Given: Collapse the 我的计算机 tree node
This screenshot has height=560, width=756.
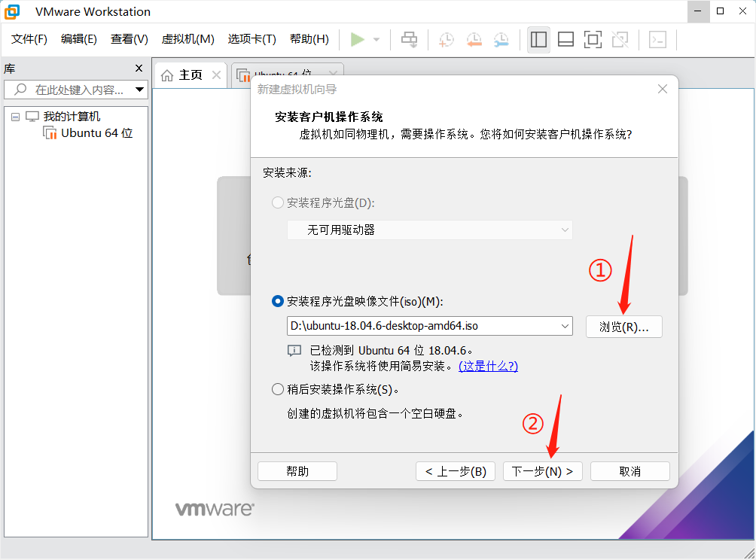Looking at the screenshot, I should point(15,117).
